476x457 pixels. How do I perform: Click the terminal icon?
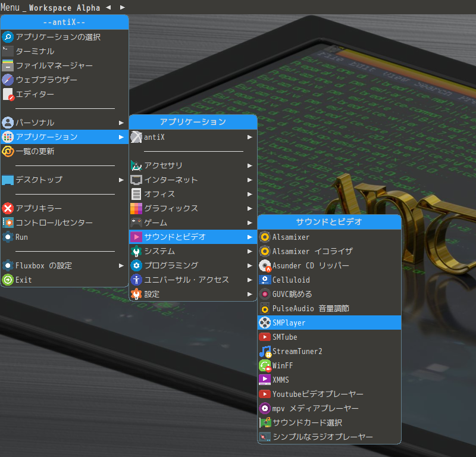click(8, 51)
